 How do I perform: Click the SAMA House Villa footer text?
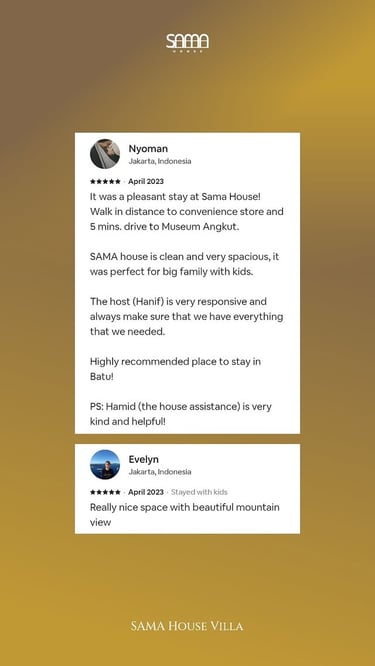click(187, 626)
